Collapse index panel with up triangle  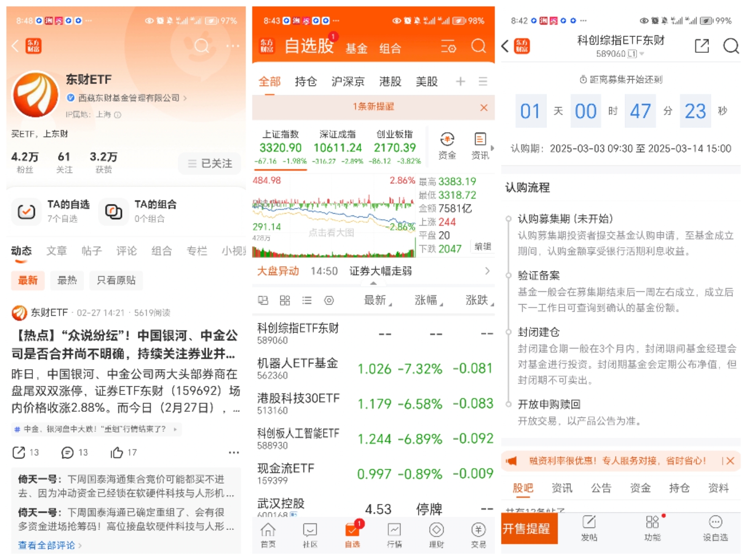pyautogui.click(x=373, y=283)
